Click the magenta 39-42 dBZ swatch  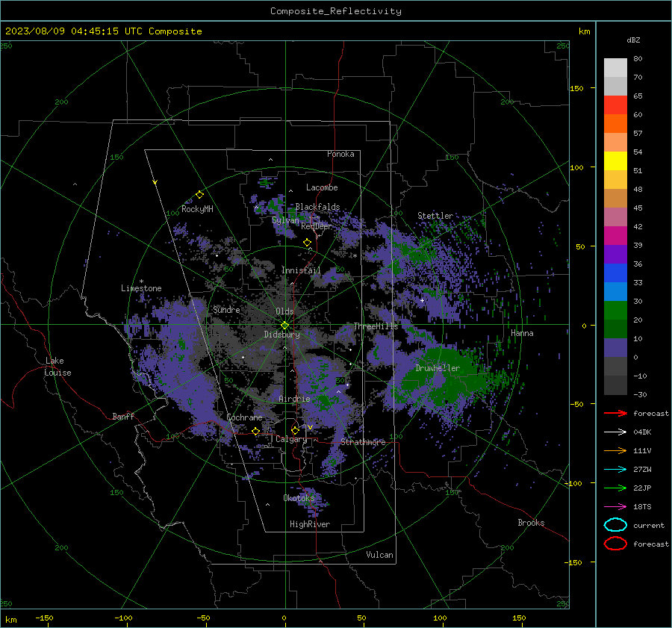point(615,236)
